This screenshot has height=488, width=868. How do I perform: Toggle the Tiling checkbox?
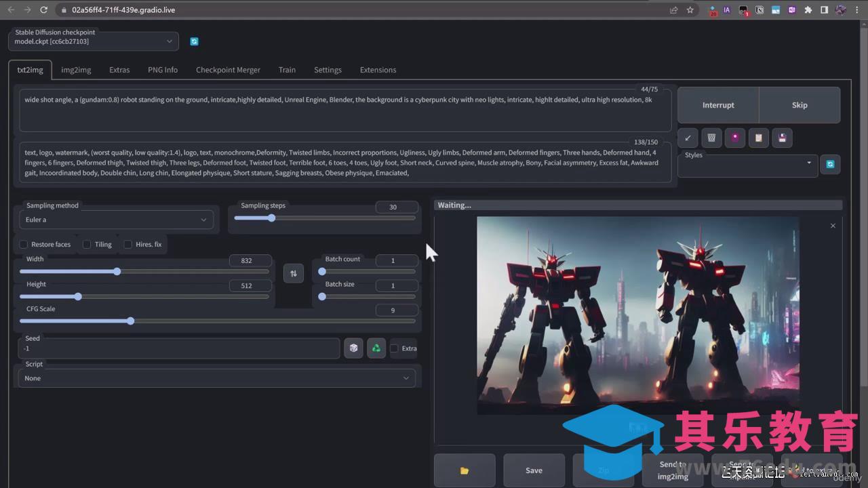(x=87, y=244)
